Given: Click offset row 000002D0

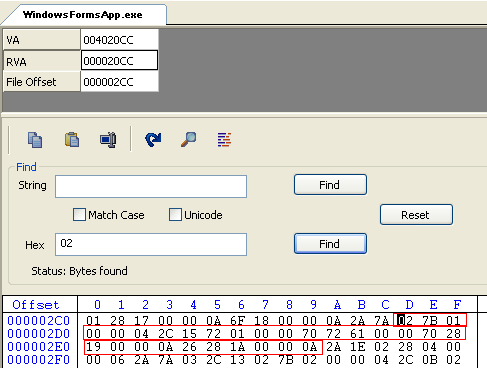Looking at the screenshot, I should (x=39, y=334).
